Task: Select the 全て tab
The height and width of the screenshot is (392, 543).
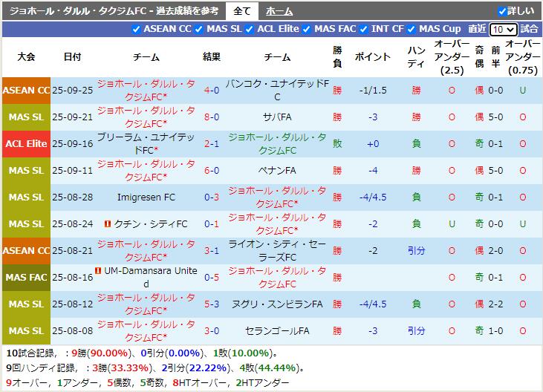Action: click(241, 11)
